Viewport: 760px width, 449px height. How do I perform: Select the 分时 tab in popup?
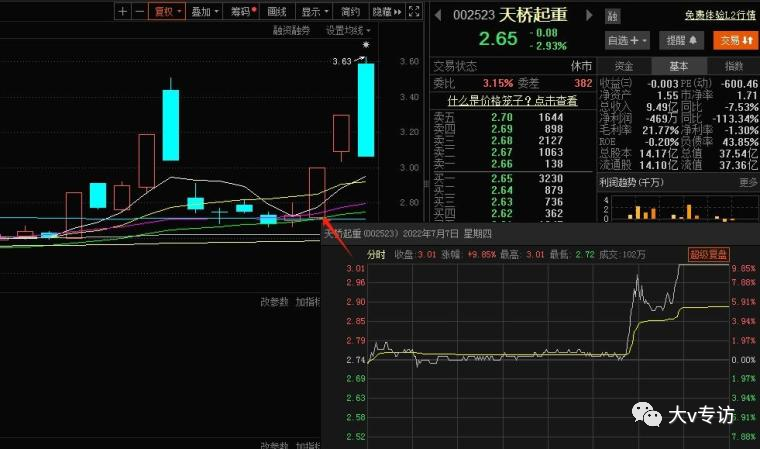click(x=376, y=255)
